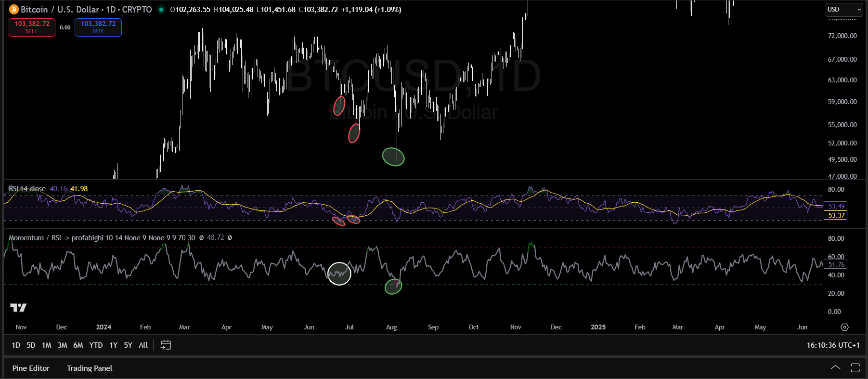Click the 2024 label on time axis
The height and width of the screenshot is (379, 868).
pyautogui.click(x=104, y=327)
